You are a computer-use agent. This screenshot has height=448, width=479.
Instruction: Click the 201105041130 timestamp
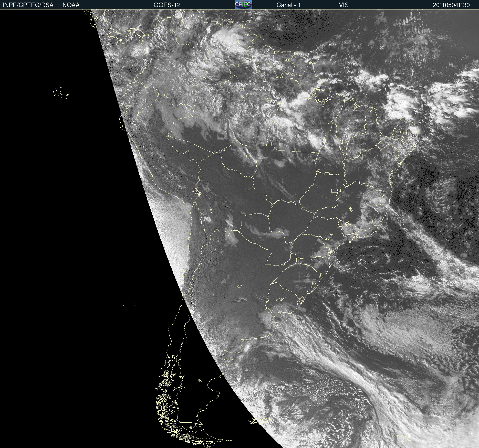tap(451, 5)
